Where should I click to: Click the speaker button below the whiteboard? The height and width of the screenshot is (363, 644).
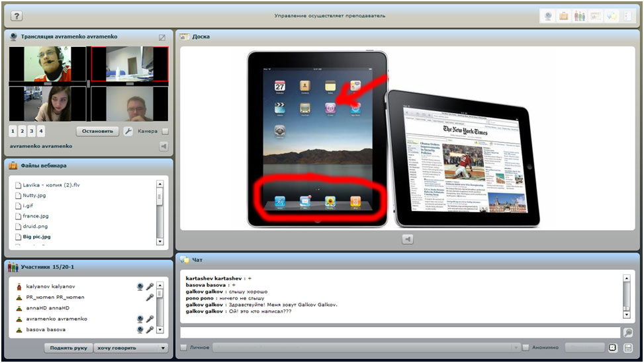pyautogui.click(x=408, y=239)
